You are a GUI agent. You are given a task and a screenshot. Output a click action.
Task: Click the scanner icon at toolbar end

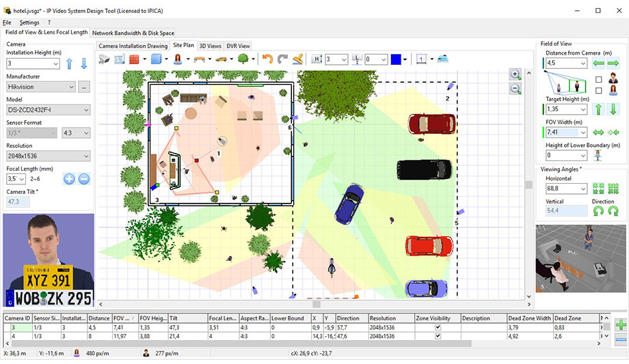[x=443, y=59]
